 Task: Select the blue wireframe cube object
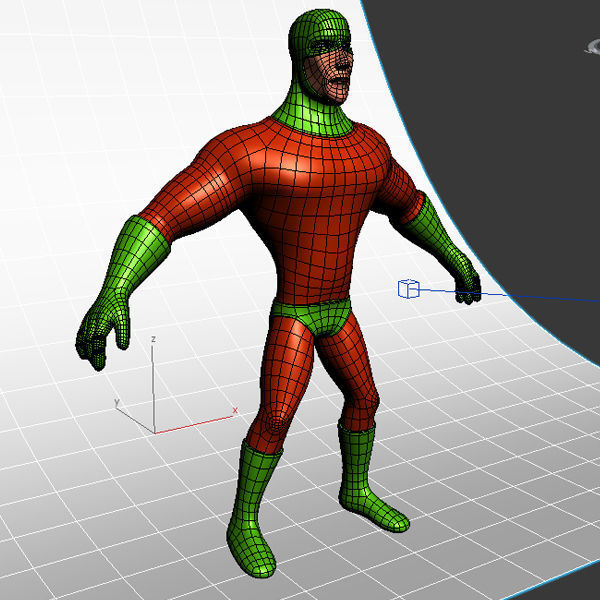coord(408,289)
